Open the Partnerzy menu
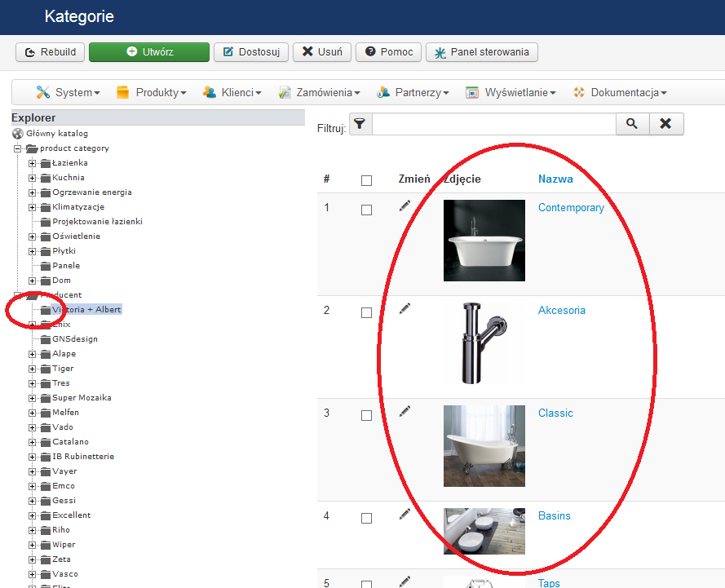 point(413,92)
